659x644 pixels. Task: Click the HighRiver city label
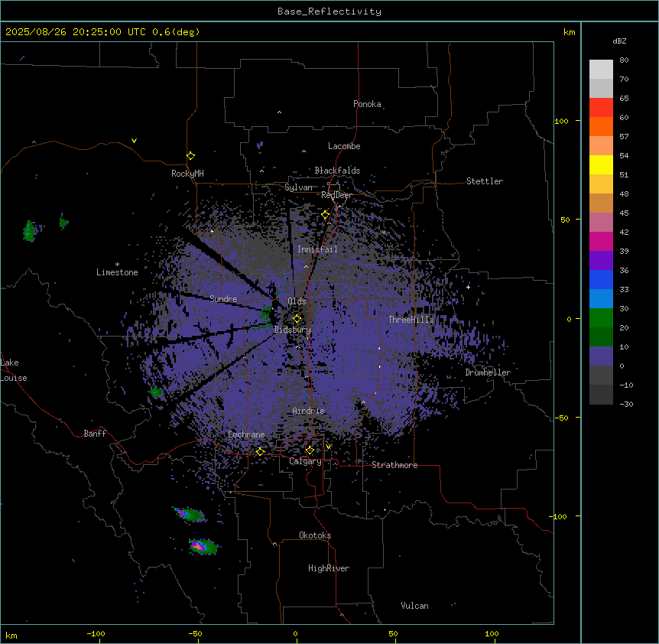[x=329, y=568]
